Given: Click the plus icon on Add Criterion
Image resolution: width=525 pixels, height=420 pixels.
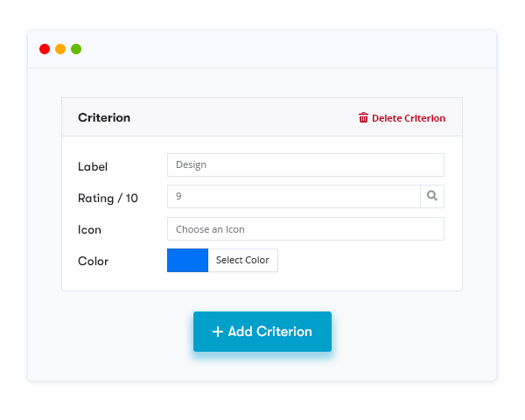Looking at the screenshot, I should click(218, 332).
